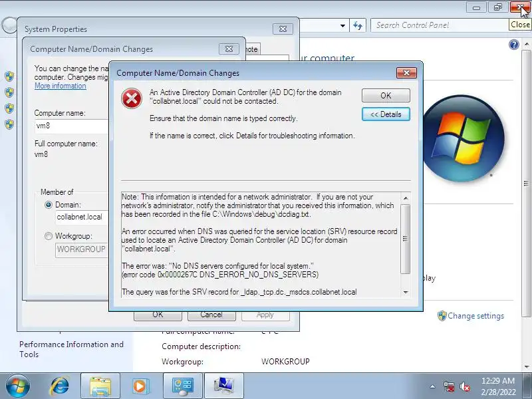Close the error dialog with the red X
Viewport: 532px width, 399px height.
[x=406, y=72]
